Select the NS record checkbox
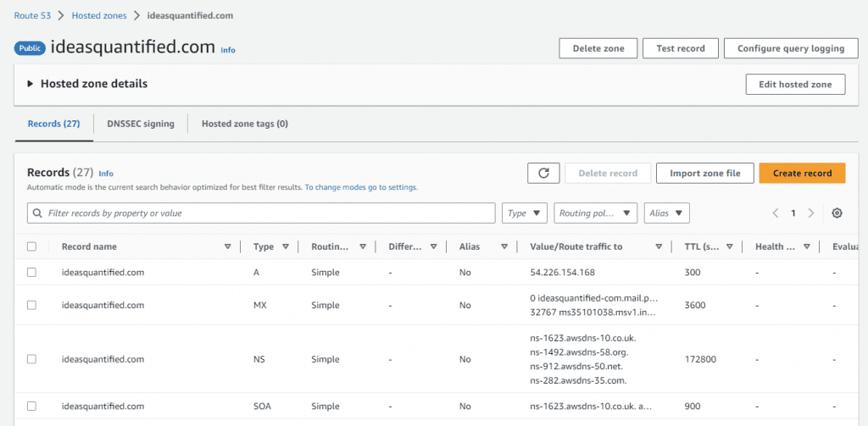 pyautogui.click(x=31, y=359)
